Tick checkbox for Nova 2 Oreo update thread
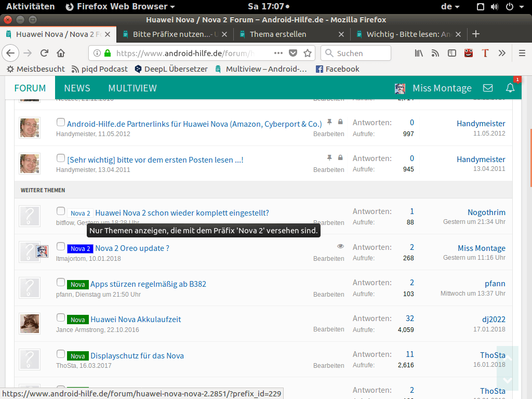This screenshot has height=399, width=532. coord(61,246)
